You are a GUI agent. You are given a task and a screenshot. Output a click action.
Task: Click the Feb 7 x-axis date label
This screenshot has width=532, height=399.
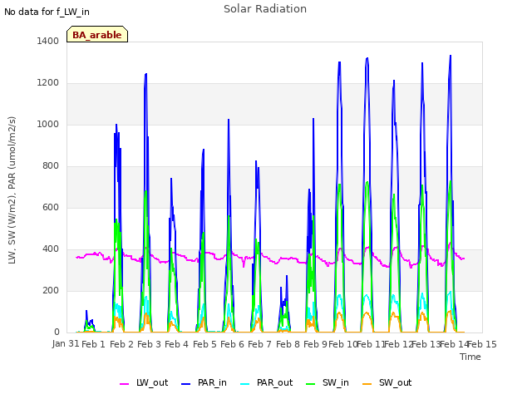[x=259, y=344]
